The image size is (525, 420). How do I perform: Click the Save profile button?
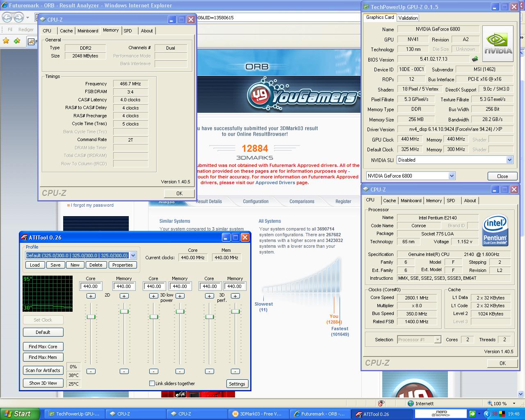pos(55,265)
